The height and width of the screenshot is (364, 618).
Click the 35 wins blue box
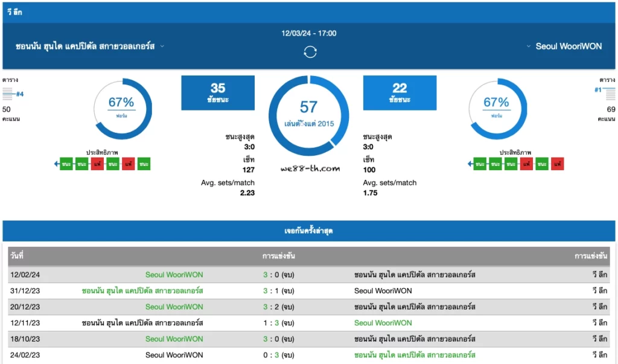[x=218, y=93]
